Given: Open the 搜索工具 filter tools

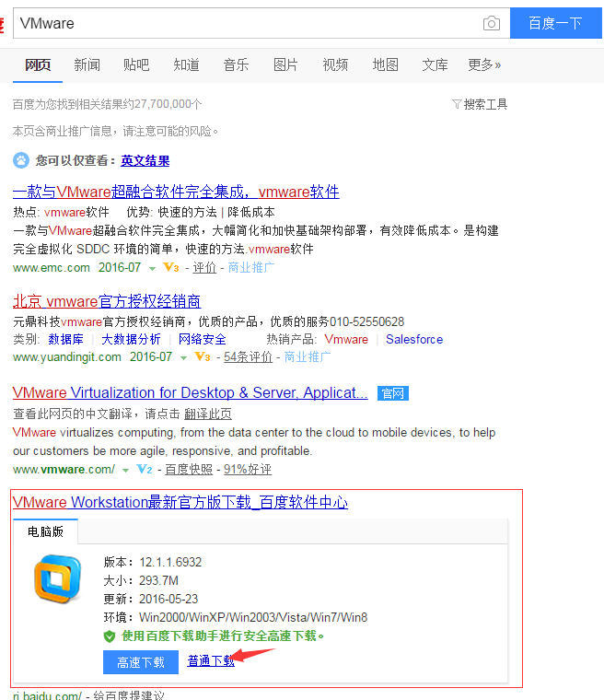Looking at the screenshot, I should coord(481,104).
